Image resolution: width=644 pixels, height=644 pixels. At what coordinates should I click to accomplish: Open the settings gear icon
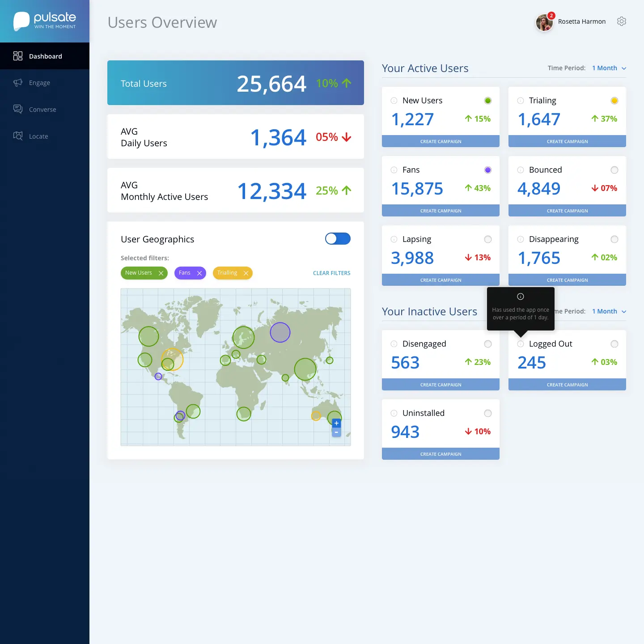tap(621, 21)
